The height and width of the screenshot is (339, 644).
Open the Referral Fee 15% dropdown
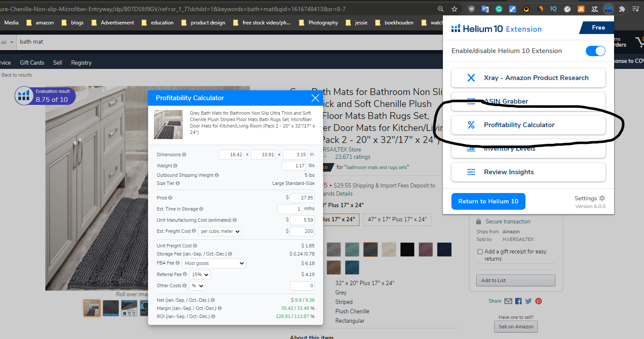pyautogui.click(x=199, y=274)
